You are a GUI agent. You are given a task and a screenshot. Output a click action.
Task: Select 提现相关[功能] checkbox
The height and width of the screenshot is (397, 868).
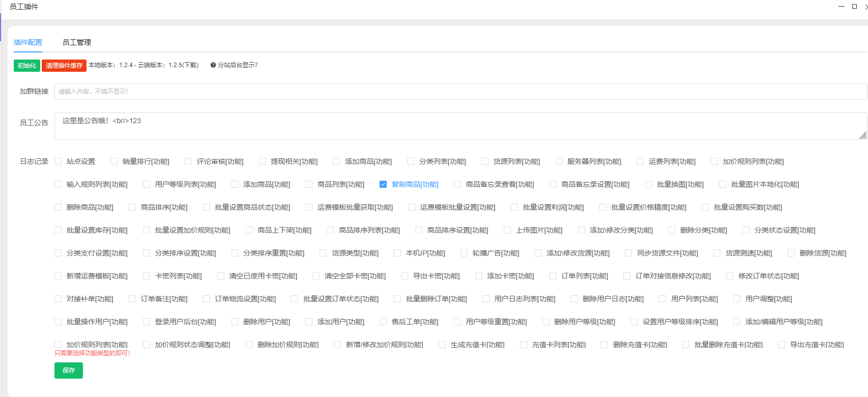click(263, 161)
